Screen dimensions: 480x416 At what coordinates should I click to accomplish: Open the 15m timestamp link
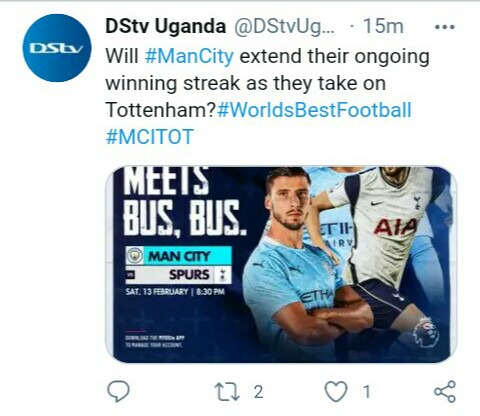click(383, 26)
